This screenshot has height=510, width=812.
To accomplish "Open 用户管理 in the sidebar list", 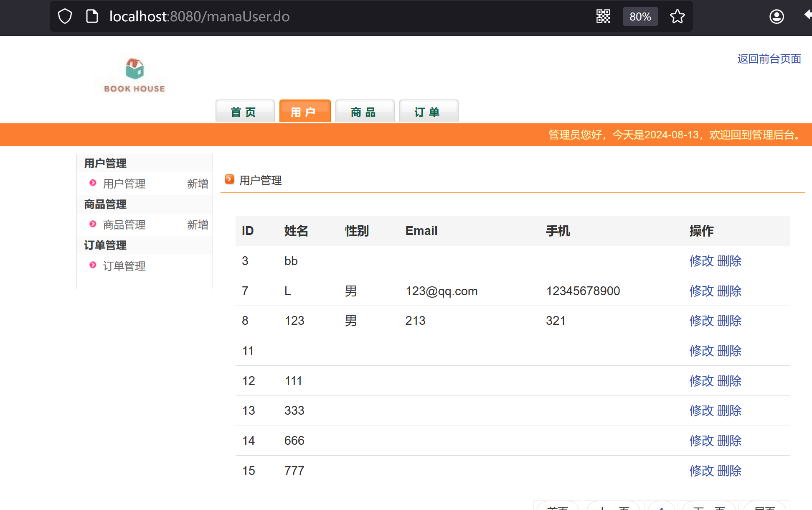I will pyautogui.click(x=124, y=184).
